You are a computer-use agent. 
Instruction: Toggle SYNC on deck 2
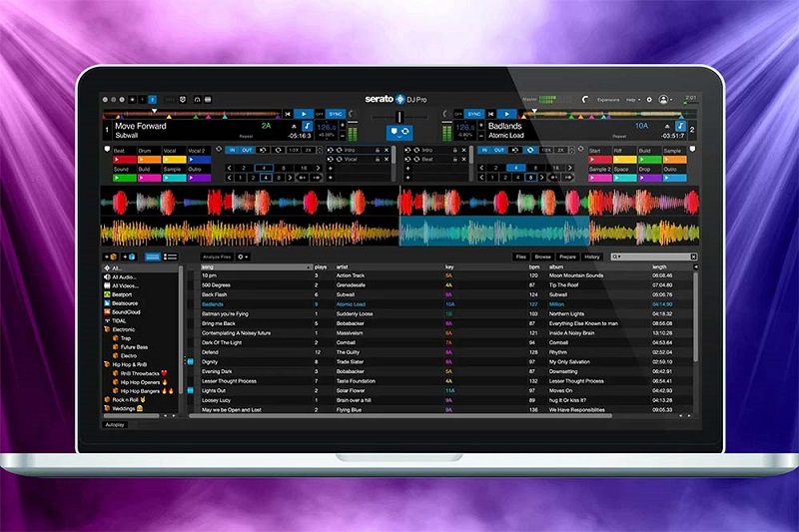pos(473,114)
